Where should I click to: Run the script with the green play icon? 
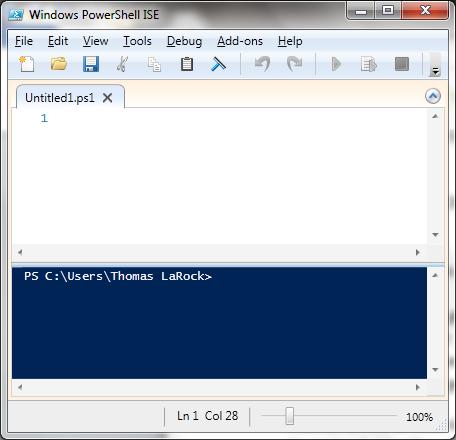pos(336,64)
